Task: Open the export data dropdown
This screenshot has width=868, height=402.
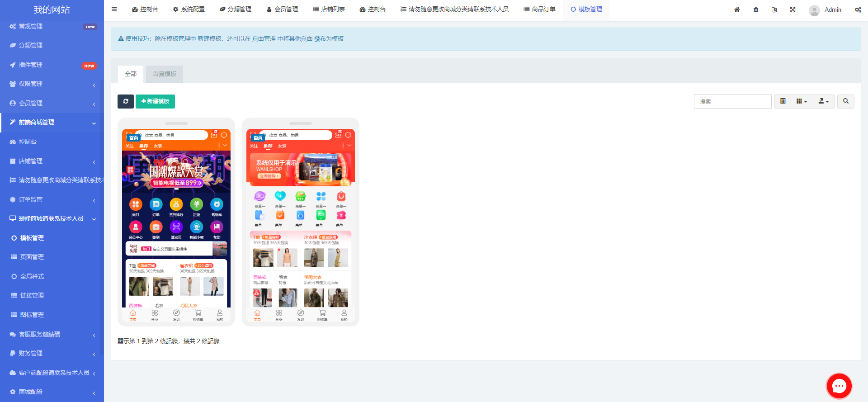Action: pos(824,101)
